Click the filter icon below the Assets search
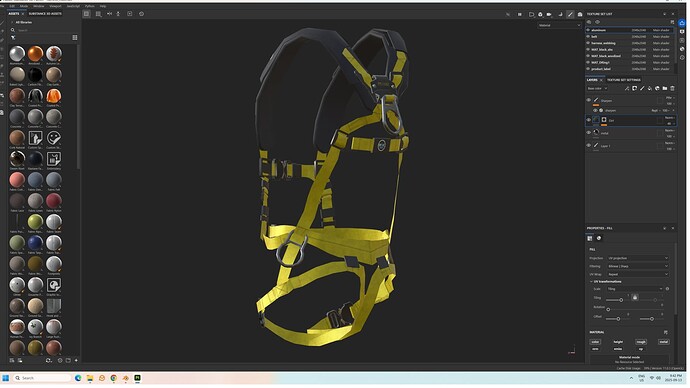Image resolution: width=690 pixels, height=388 pixels. pos(13,38)
